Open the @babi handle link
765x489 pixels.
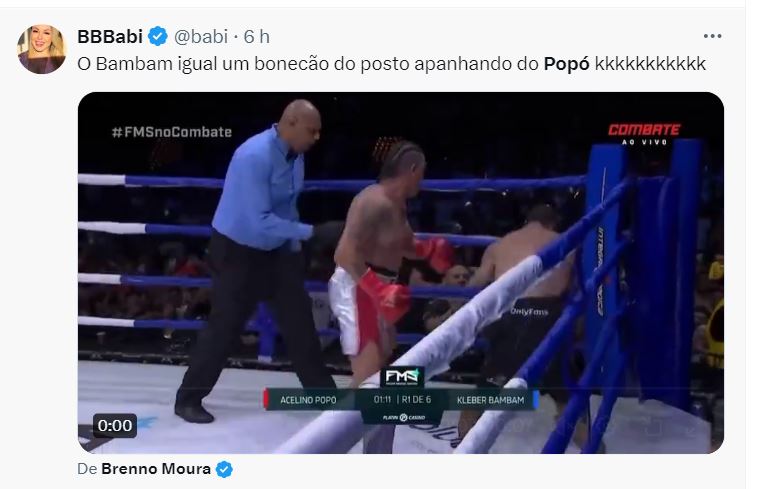[x=201, y=37]
